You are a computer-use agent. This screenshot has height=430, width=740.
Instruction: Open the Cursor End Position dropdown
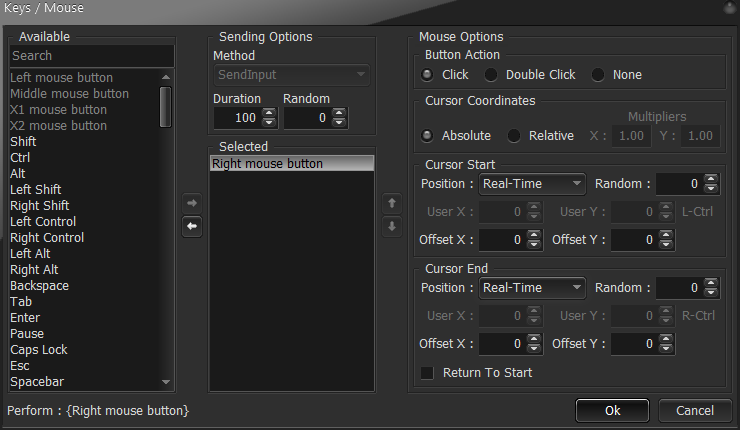point(532,288)
